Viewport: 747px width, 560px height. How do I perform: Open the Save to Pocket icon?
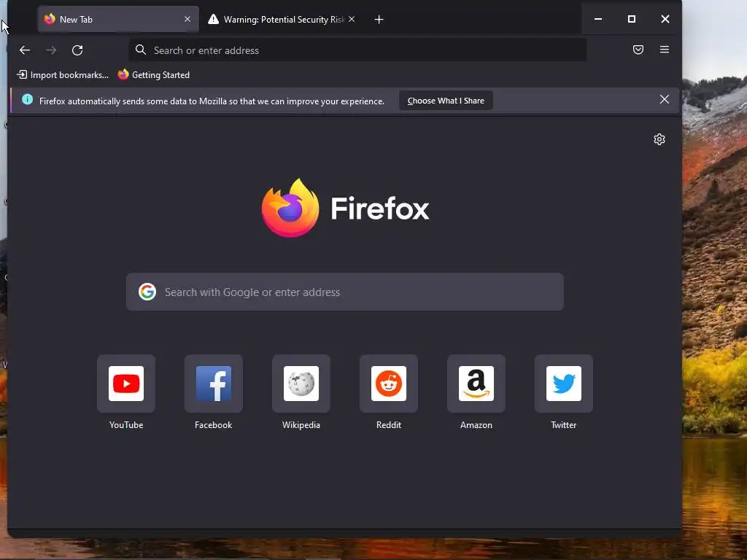point(638,50)
